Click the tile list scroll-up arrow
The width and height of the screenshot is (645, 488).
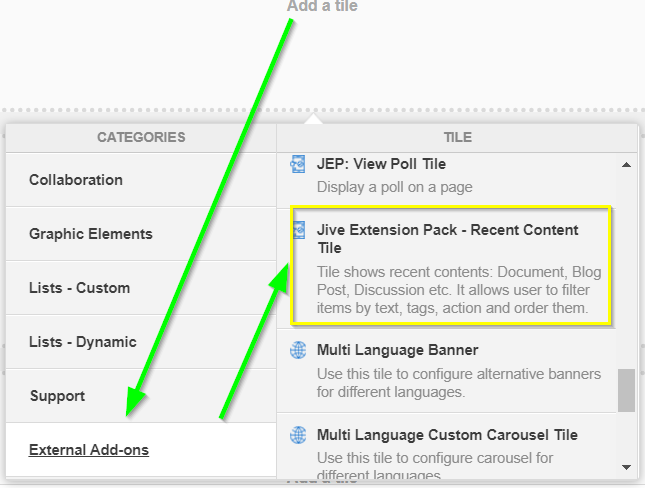626,165
